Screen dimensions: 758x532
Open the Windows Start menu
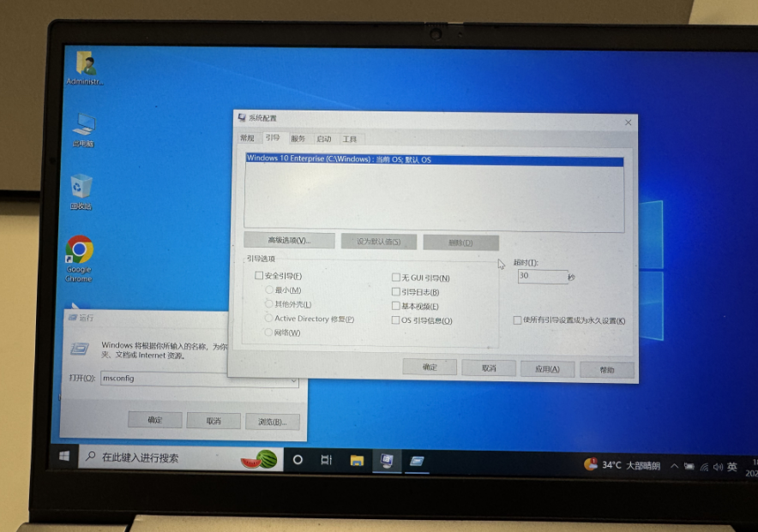point(64,456)
